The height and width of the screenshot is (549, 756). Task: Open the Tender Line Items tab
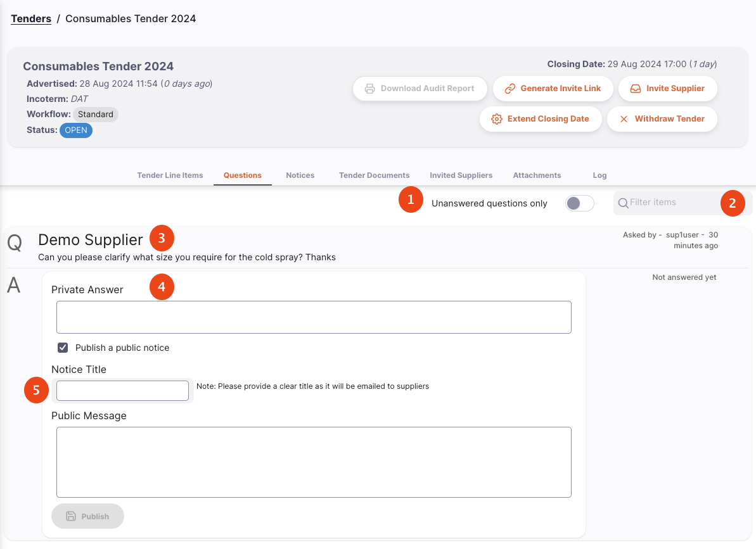point(170,175)
